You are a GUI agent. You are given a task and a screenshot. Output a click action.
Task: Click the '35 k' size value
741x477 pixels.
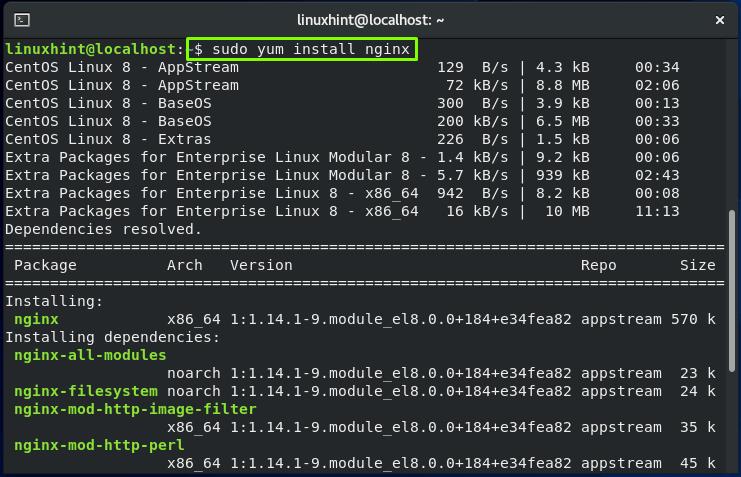click(698, 427)
